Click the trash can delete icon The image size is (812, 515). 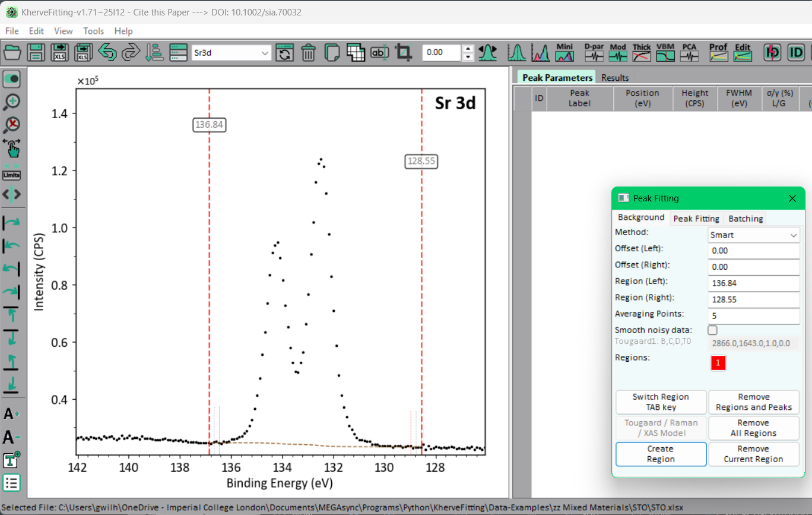tap(308, 52)
